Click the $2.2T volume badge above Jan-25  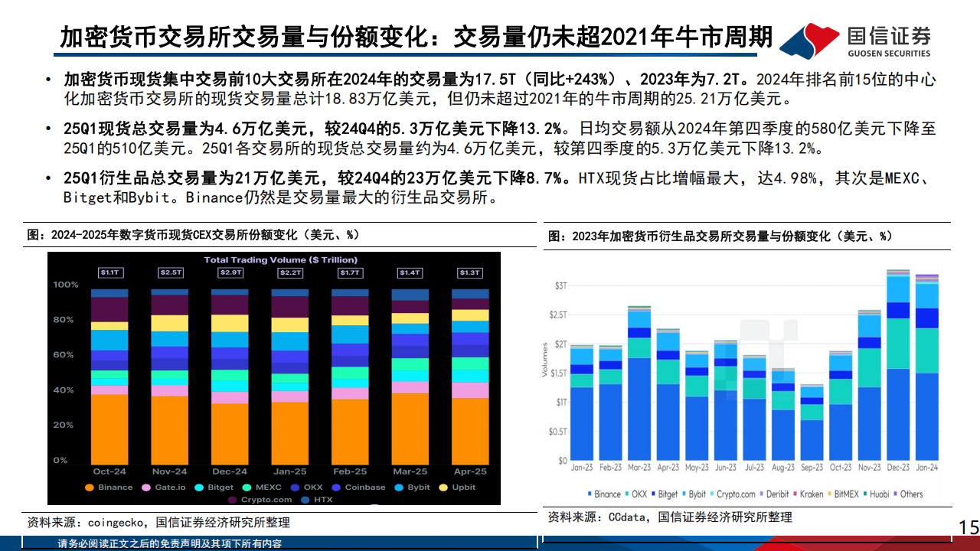pos(289,272)
